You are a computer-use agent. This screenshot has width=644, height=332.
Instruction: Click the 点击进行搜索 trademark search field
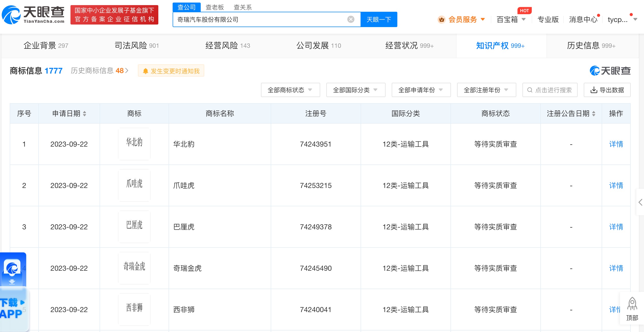click(550, 90)
